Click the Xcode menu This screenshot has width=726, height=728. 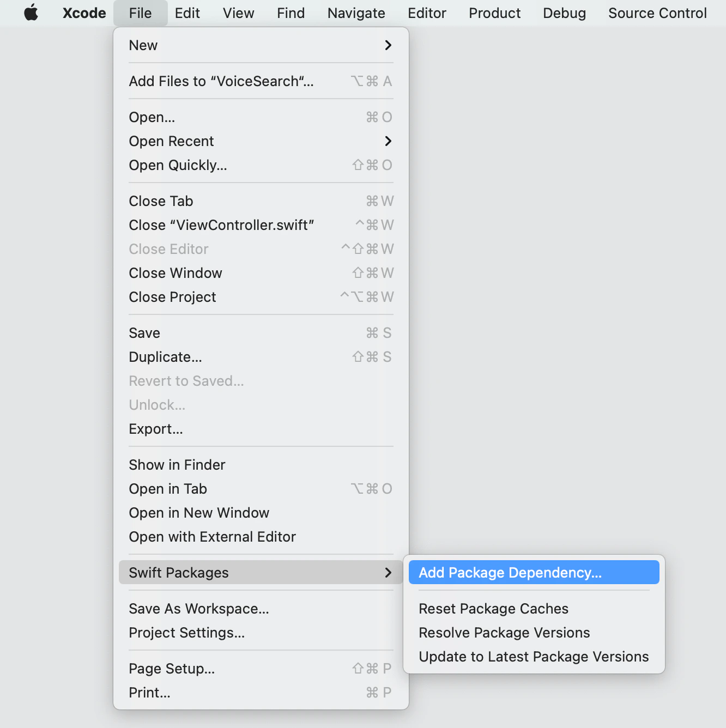(x=84, y=13)
